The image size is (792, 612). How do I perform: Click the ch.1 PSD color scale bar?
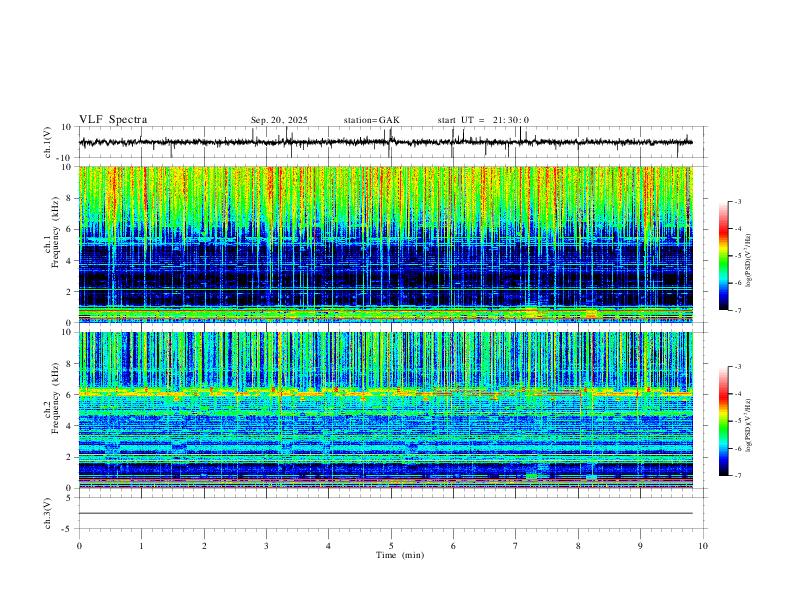point(723,256)
